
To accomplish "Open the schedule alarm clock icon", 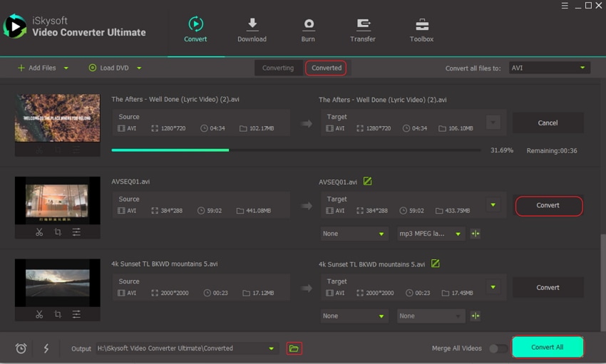I will [21, 348].
